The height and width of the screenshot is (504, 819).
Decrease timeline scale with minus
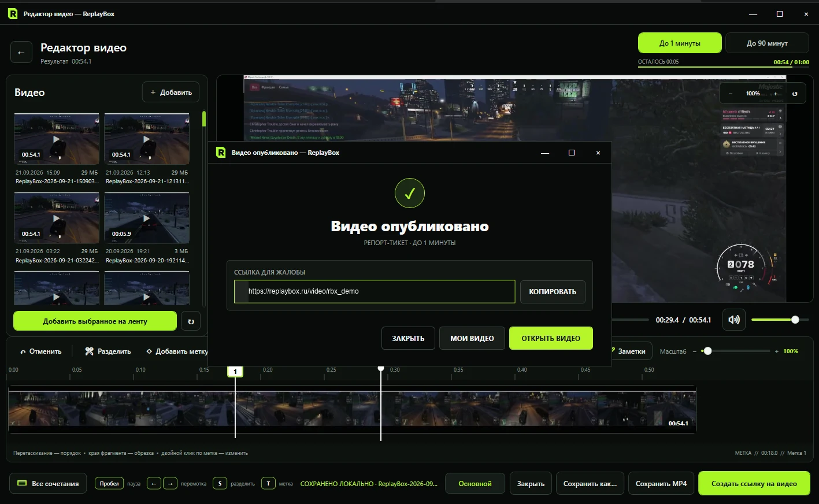coord(695,351)
